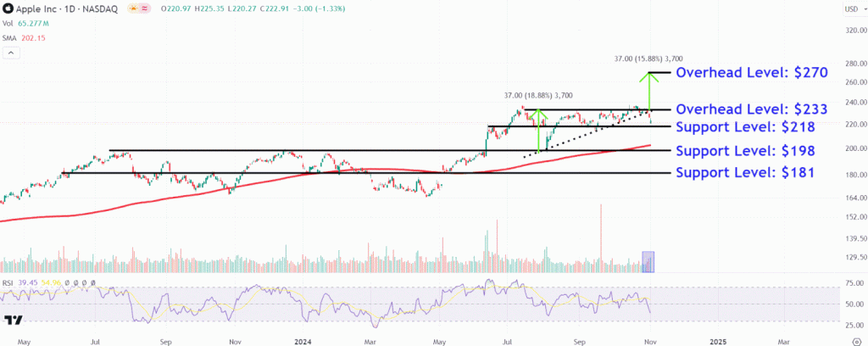
Task: Click the 2025 label on time axis
Action: pos(718,339)
